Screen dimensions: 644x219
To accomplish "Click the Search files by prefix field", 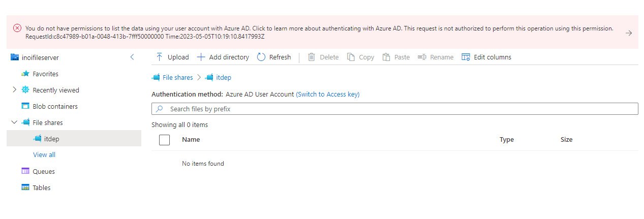I will pyautogui.click(x=395, y=109).
